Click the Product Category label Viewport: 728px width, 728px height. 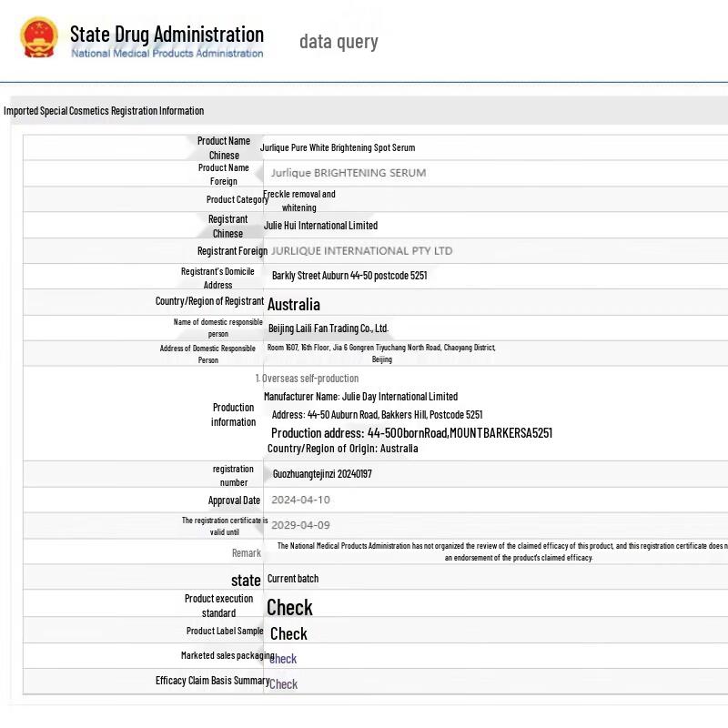(238, 199)
